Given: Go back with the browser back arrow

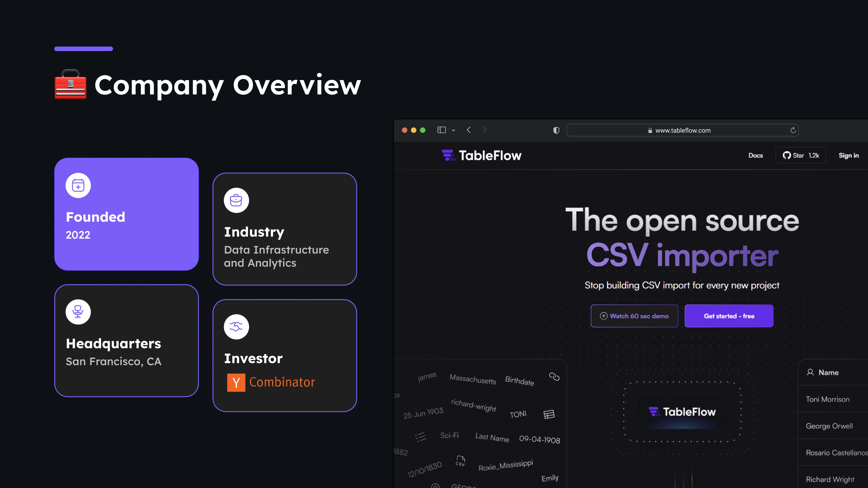Looking at the screenshot, I should [469, 130].
